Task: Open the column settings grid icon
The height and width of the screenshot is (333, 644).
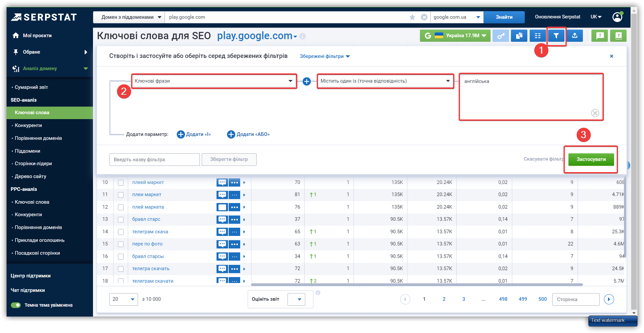Action: pyautogui.click(x=538, y=36)
